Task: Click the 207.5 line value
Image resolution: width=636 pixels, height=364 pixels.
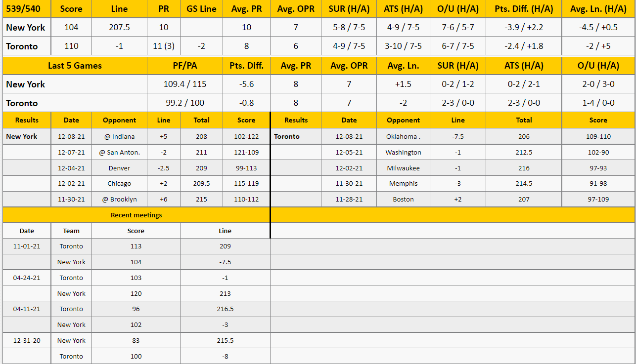Action: click(x=119, y=28)
